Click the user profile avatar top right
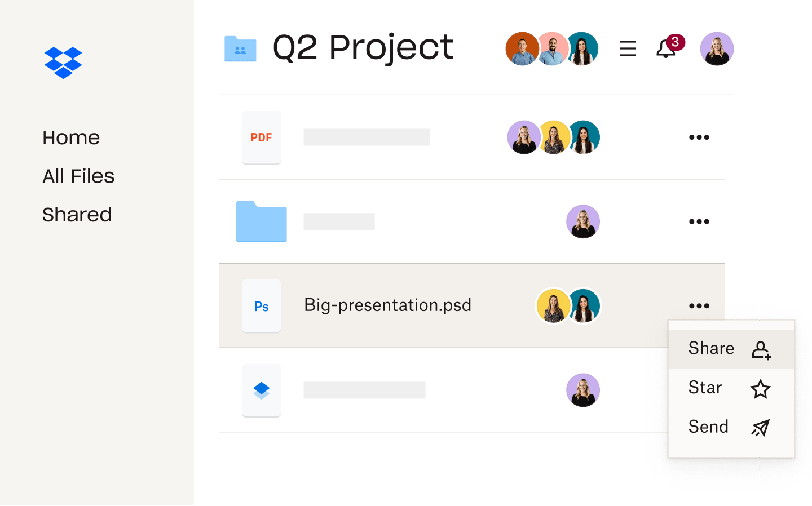This screenshot has width=812, height=506. (x=717, y=49)
